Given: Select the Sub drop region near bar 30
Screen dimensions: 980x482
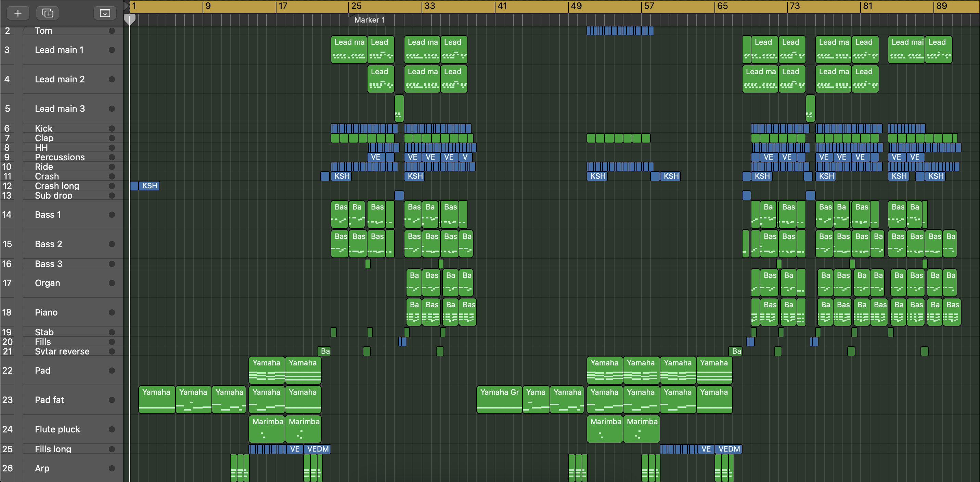Looking at the screenshot, I should [399, 196].
